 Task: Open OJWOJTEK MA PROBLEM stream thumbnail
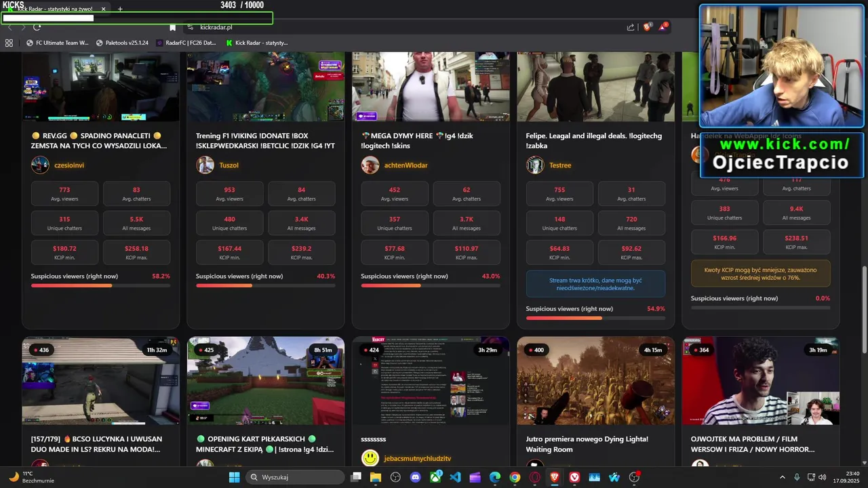[x=761, y=381]
